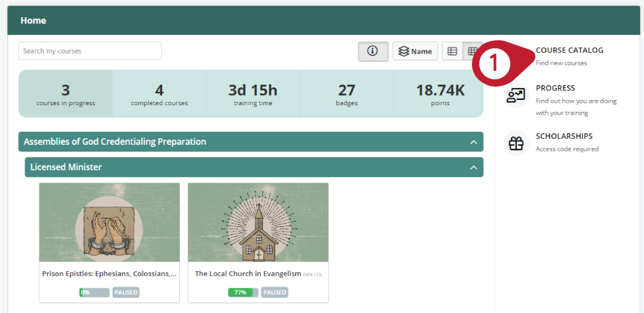Open Prison Epistles course thumbnail
The height and width of the screenshot is (313, 644).
109,222
